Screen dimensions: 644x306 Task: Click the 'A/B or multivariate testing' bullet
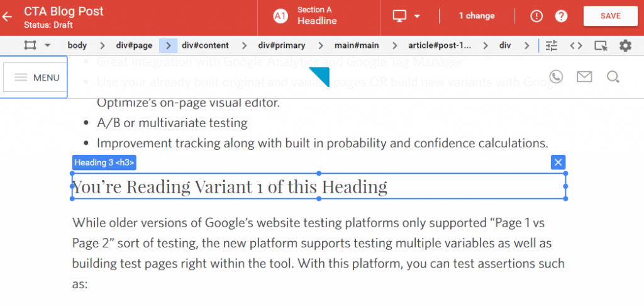[172, 123]
